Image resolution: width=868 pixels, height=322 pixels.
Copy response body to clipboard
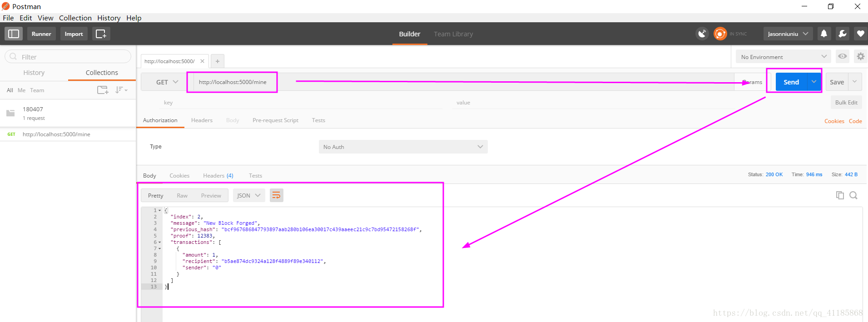click(840, 195)
